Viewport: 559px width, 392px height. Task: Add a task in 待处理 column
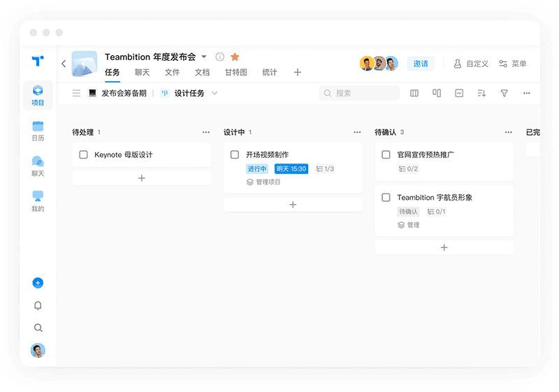[x=142, y=177]
